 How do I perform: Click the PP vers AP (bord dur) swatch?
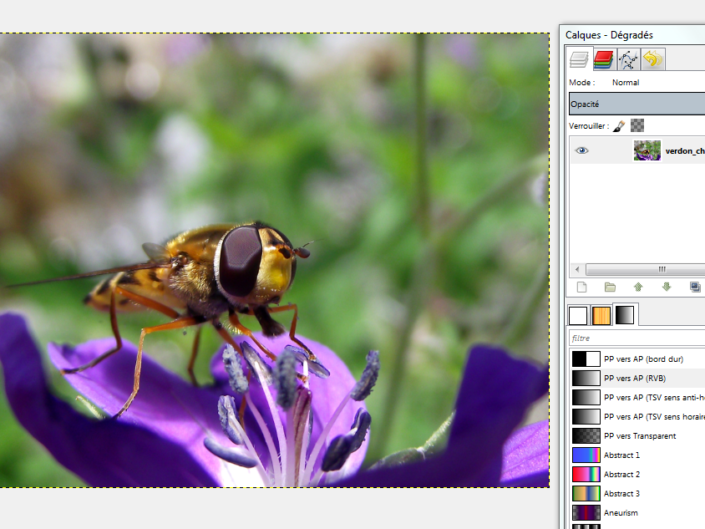(586, 359)
